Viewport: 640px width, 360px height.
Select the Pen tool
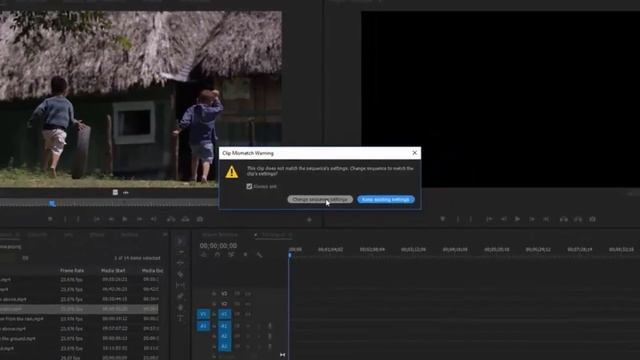(180, 296)
